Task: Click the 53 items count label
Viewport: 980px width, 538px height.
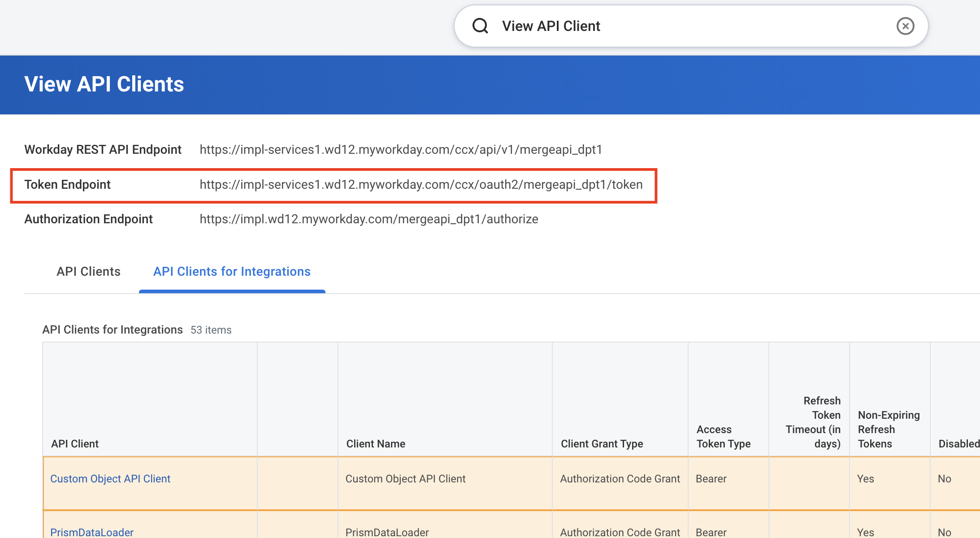Action: pos(211,330)
